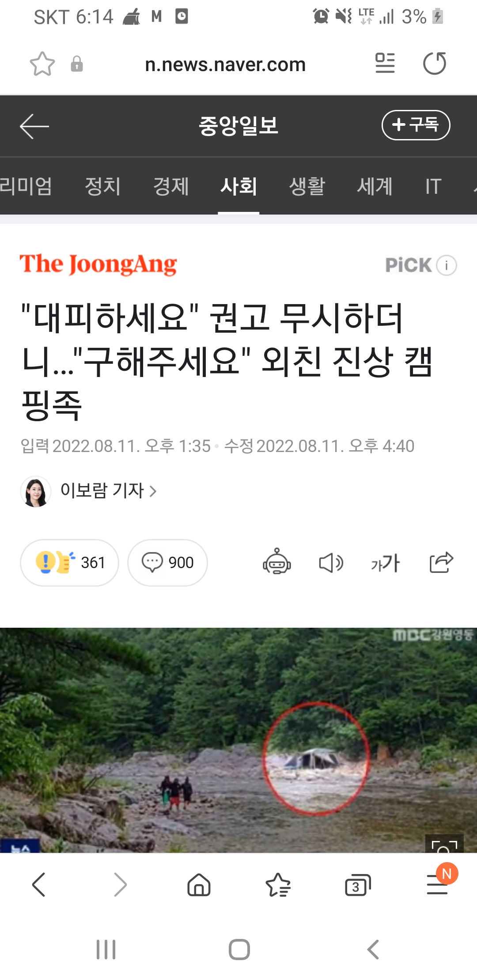Share the article via share icon

point(441,562)
